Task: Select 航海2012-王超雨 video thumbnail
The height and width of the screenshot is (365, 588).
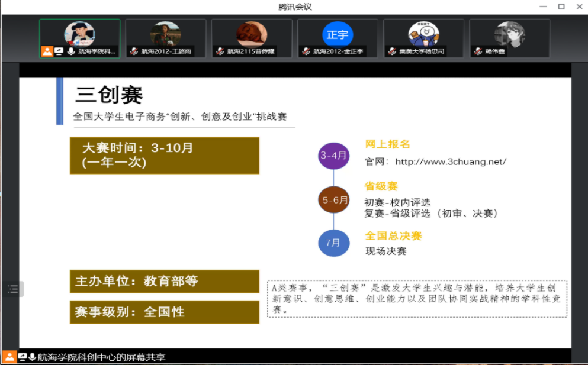Action: [165, 34]
